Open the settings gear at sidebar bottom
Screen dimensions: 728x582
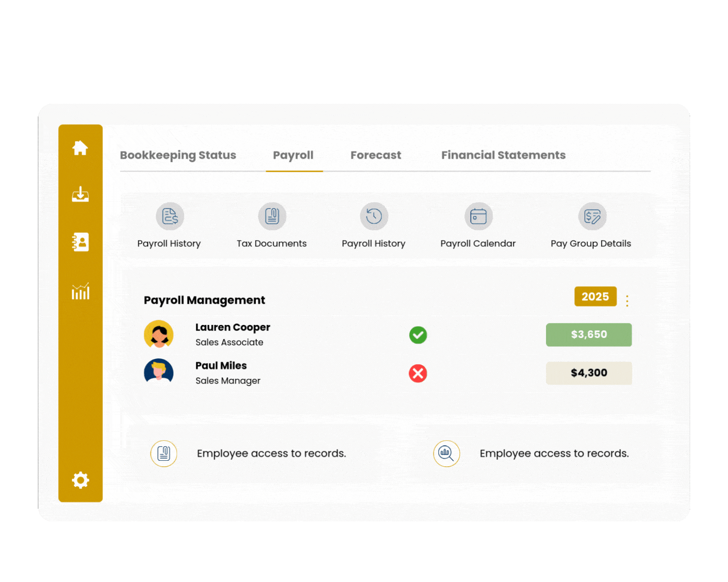[80, 480]
